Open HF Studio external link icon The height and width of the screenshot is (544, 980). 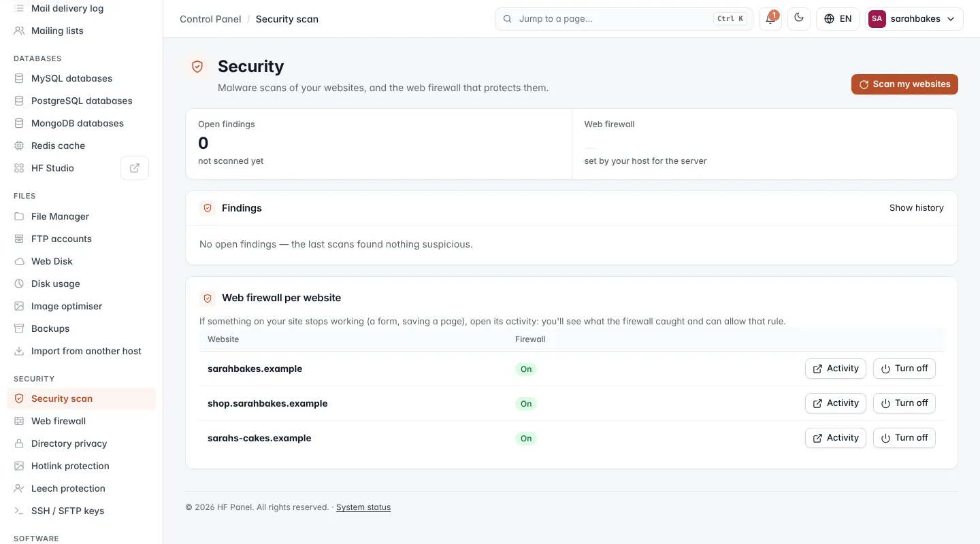click(x=135, y=168)
